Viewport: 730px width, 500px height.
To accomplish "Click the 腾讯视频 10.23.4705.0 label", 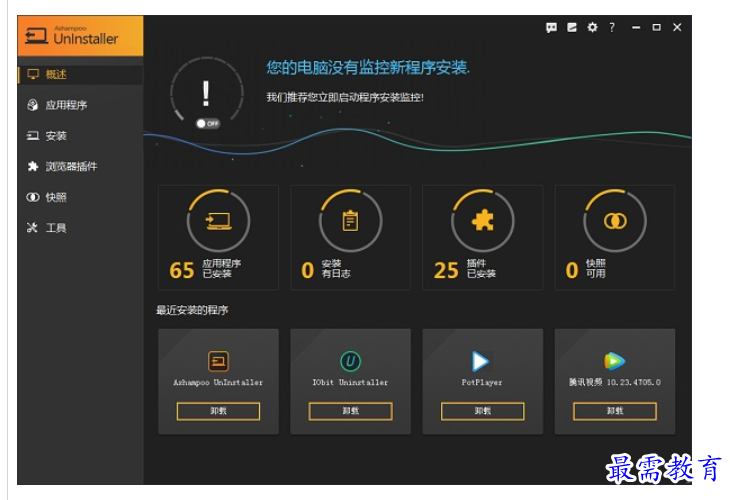I will [615, 383].
